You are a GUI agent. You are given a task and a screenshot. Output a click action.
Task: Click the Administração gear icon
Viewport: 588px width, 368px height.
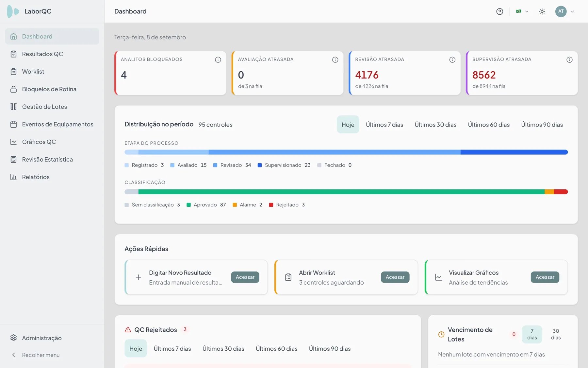[x=13, y=338]
